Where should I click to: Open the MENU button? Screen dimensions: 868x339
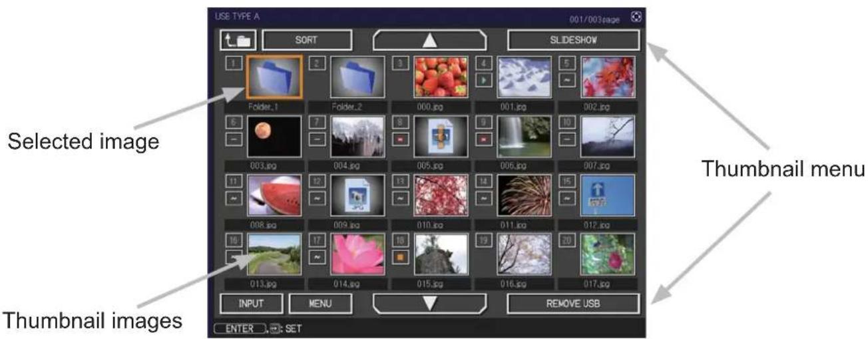[320, 304]
